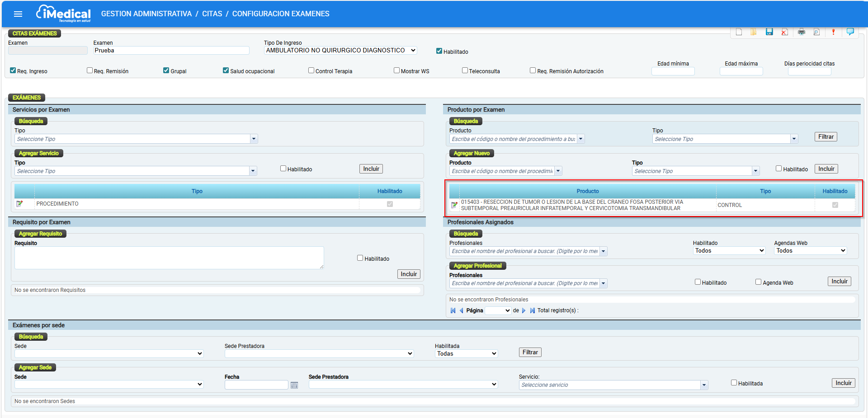
Task: Click Filtrar in Producto por Examen
Action: click(x=826, y=137)
